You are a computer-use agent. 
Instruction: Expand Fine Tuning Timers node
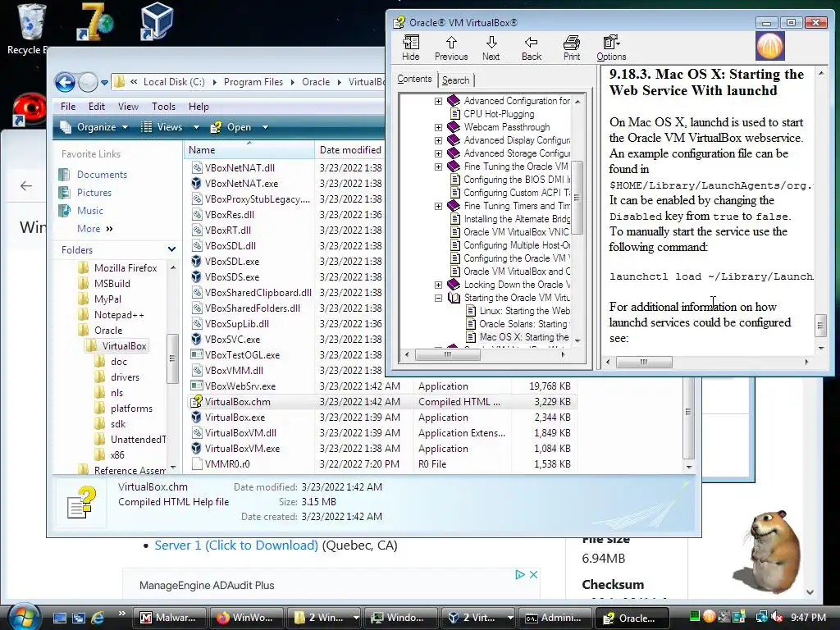(438, 206)
